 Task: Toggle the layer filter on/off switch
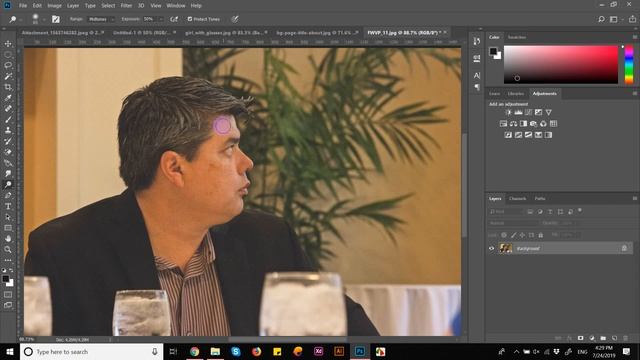[580, 211]
